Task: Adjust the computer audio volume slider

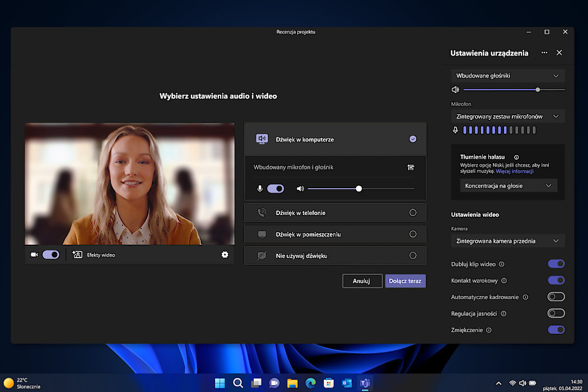Action: coord(359,189)
